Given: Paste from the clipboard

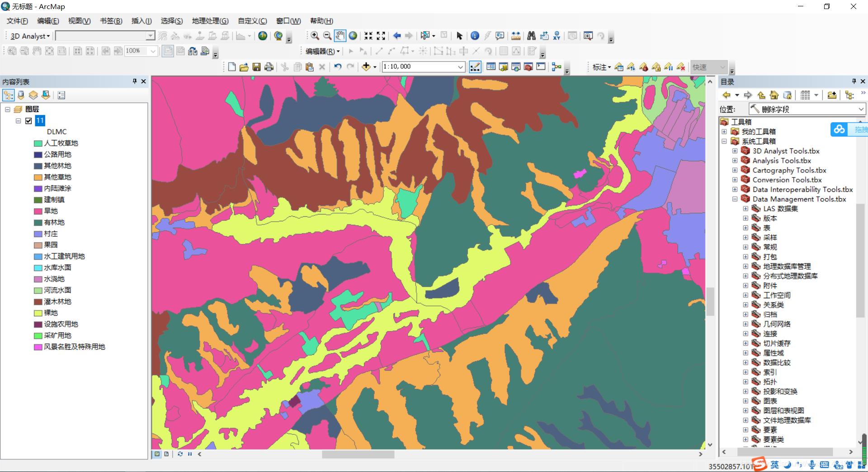Looking at the screenshot, I should click(310, 67).
